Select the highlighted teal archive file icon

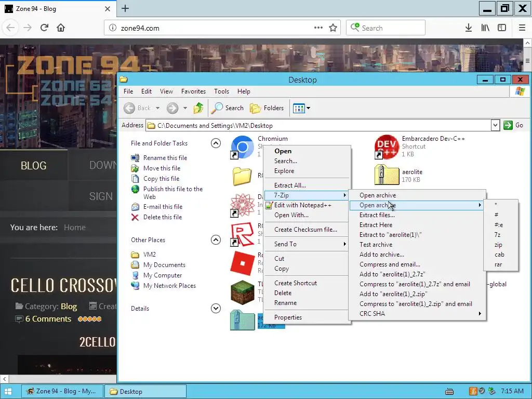click(x=242, y=320)
